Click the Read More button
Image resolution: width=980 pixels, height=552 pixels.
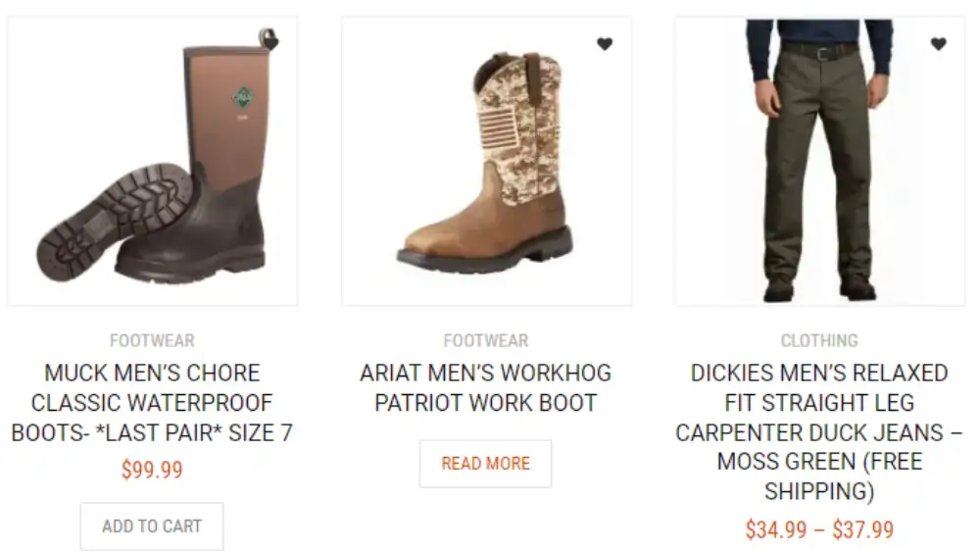pos(486,463)
